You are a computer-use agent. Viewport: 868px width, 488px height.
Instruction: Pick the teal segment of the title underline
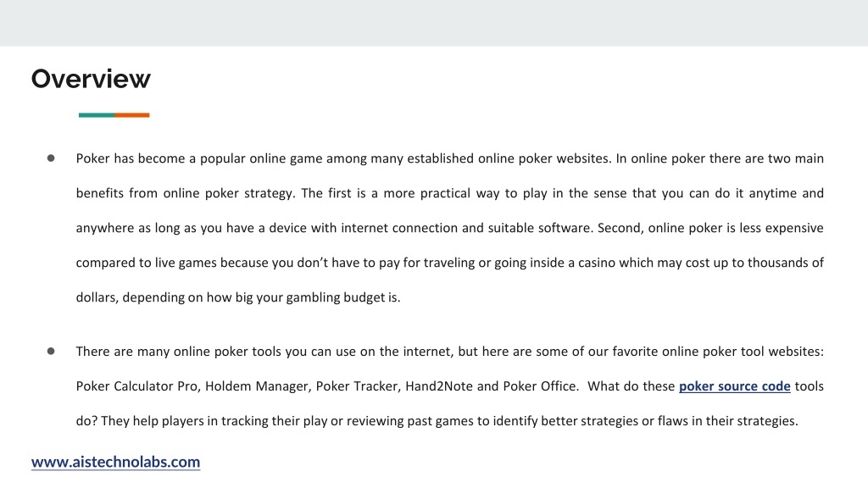tap(97, 115)
